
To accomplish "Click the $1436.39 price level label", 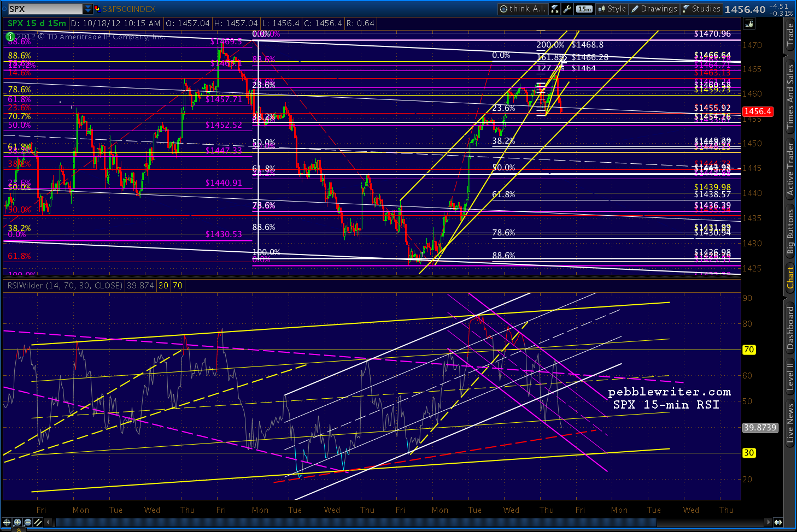I will (x=712, y=205).
